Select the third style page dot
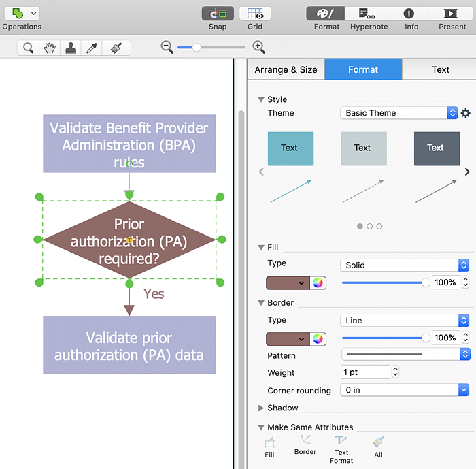The height and width of the screenshot is (469, 476). click(379, 226)
